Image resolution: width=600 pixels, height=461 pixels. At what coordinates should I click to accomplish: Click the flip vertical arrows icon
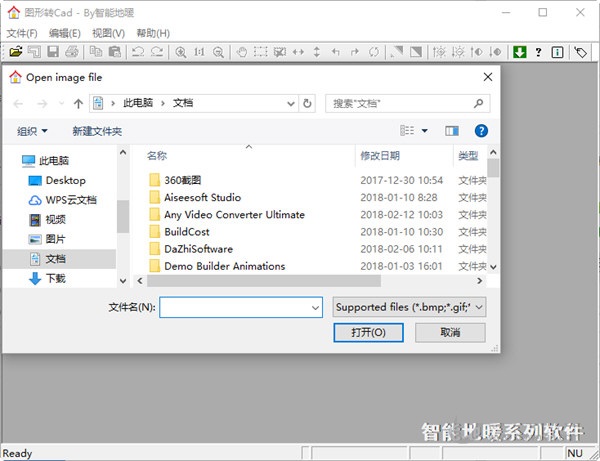click(316, 52)
